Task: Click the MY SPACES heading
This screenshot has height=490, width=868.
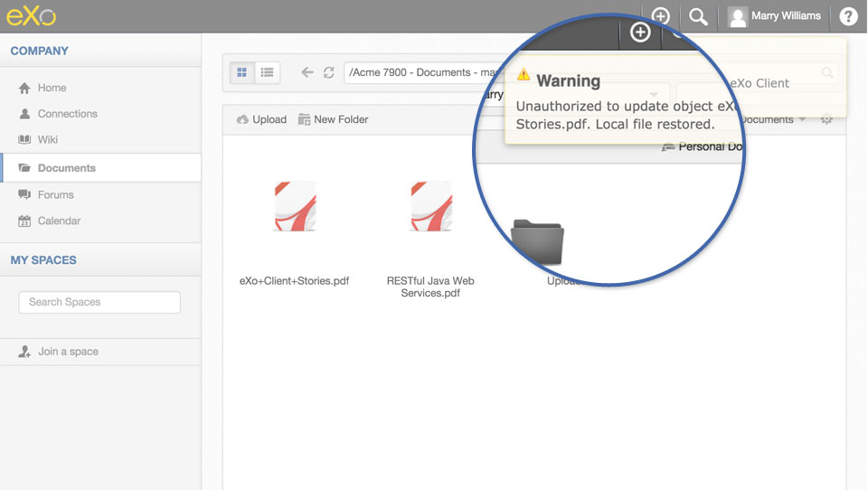Action: 43,260
